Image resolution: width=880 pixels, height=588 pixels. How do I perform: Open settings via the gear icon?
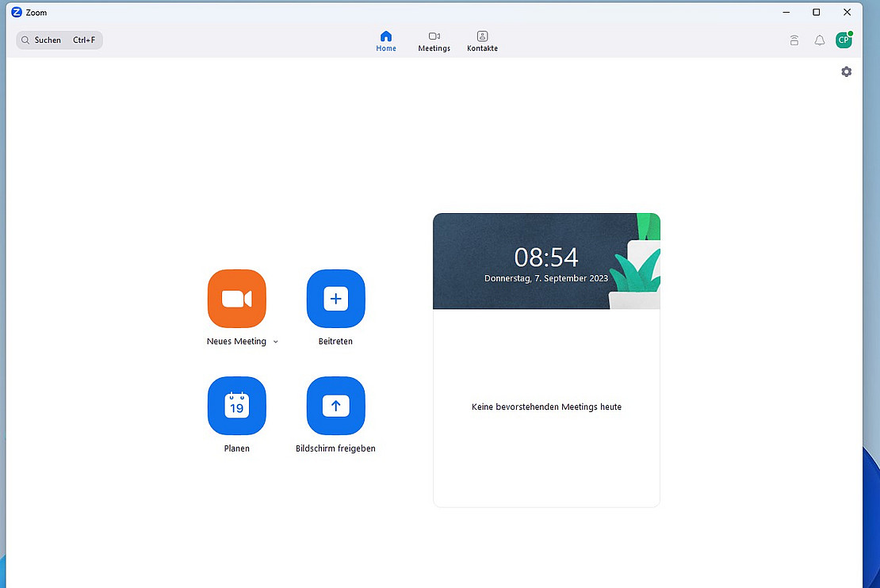846,72
